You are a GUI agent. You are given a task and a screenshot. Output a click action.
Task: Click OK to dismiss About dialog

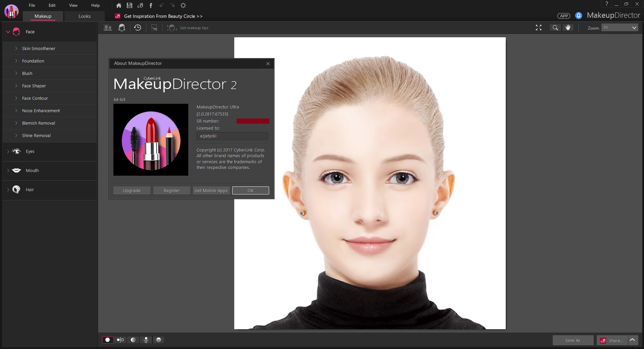[x=251, y=190]
